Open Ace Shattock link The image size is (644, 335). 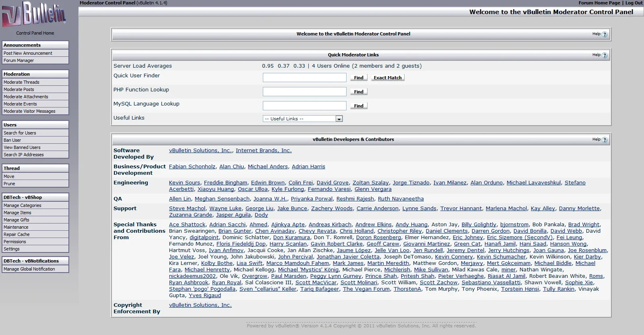[187, 224]
